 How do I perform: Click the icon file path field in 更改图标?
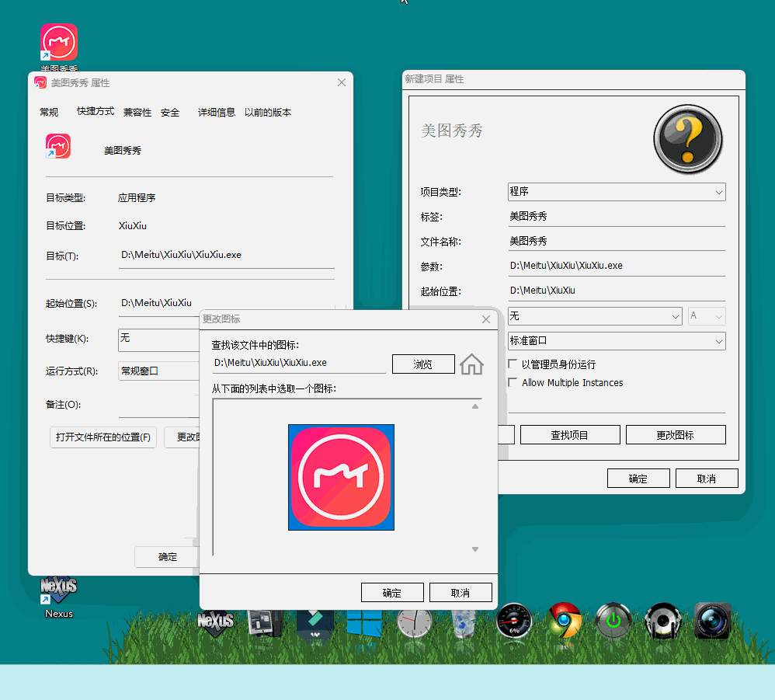tap(299, 363)
